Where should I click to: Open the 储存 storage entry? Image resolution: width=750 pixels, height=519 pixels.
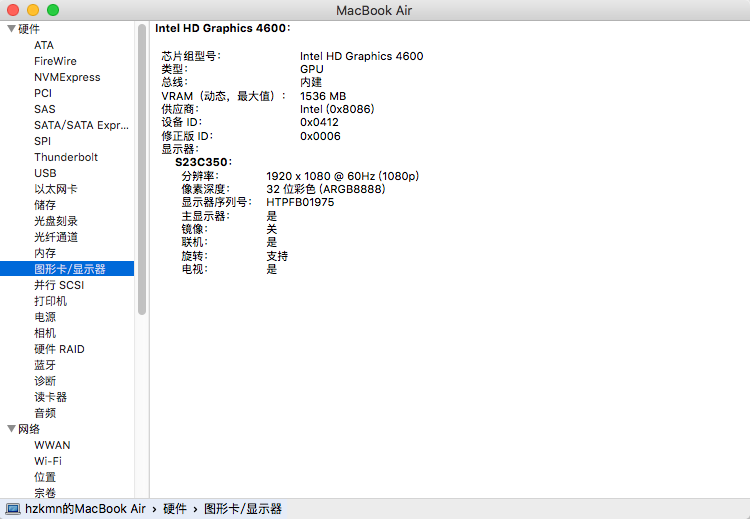[45, 205]
